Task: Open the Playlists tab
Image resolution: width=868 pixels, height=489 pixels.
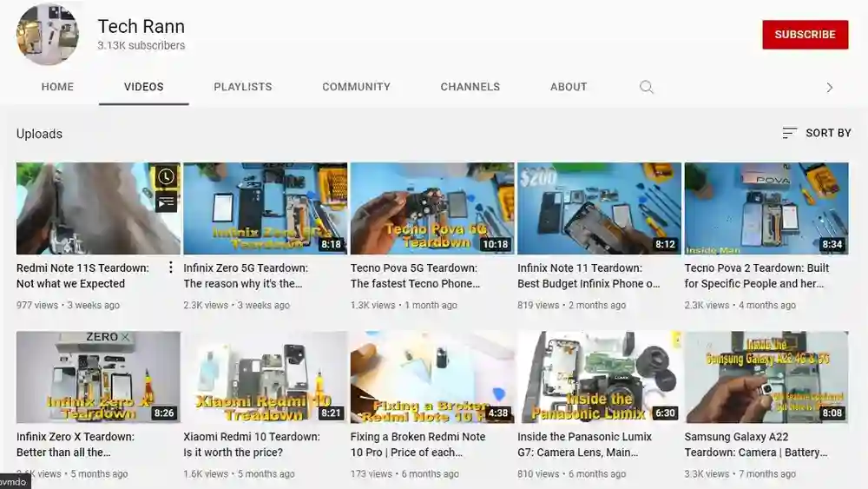Action: point(243,87)
